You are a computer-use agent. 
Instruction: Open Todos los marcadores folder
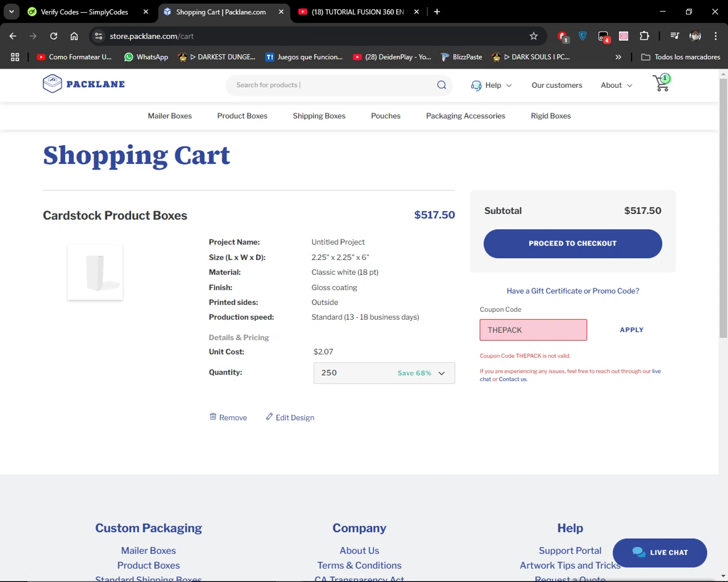click(680, 57)
